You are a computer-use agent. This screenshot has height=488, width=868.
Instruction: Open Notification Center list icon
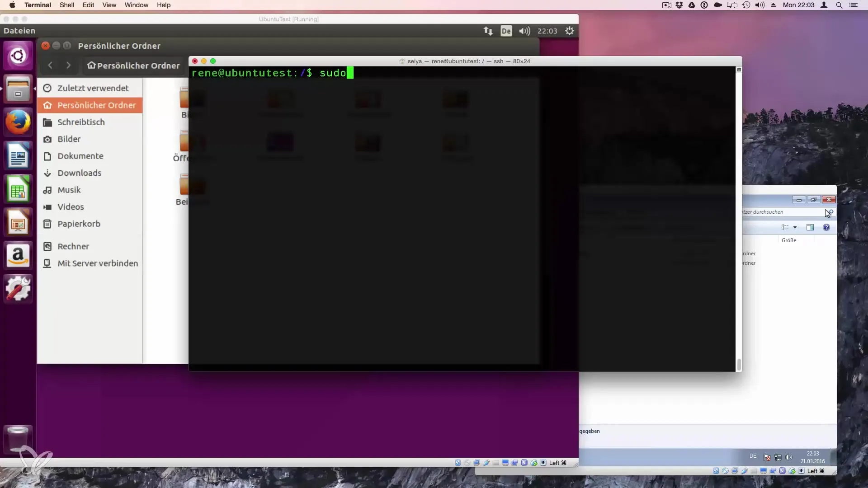pyautogui.click(x=854, y=5)
